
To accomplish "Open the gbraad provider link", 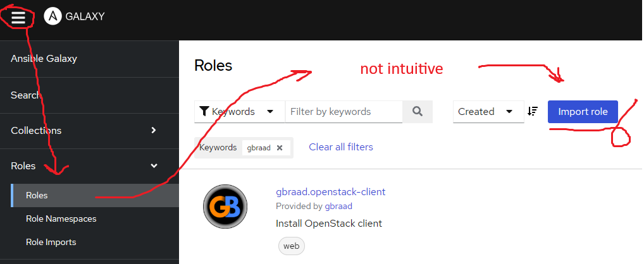I will (338, 206).
